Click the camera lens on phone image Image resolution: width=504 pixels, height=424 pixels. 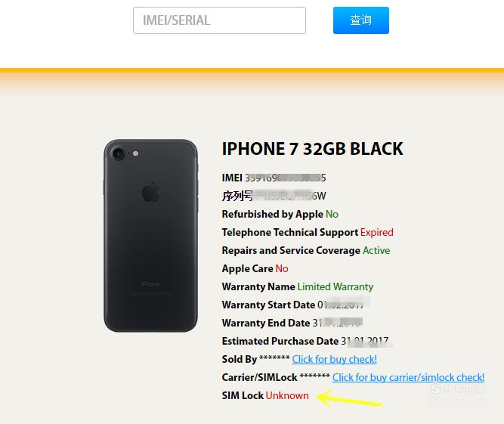tap(118, 153)
